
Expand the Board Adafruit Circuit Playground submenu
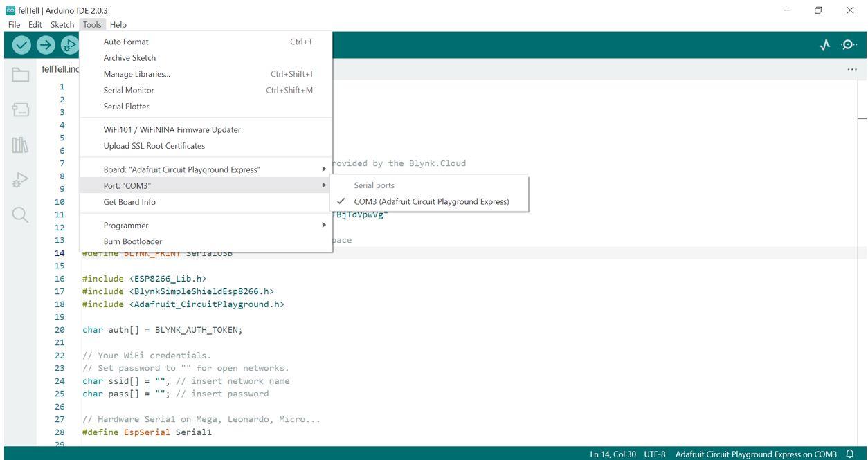click(206, 169)
